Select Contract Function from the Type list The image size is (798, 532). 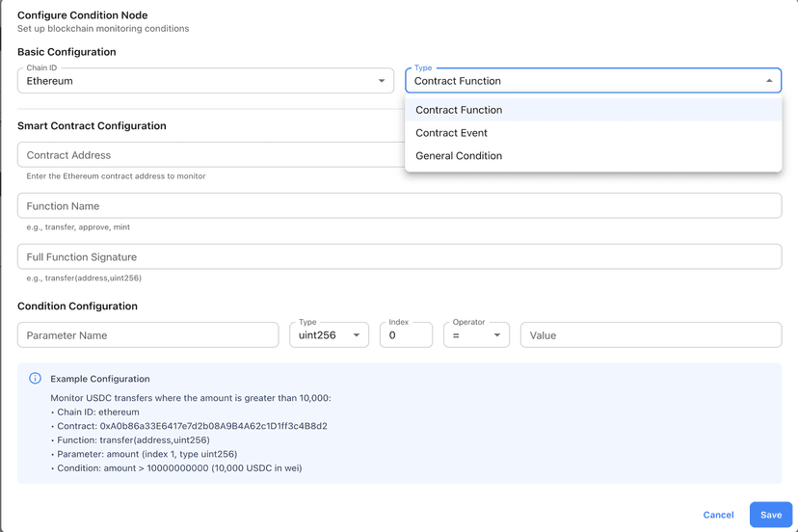(x=459, y=110)
